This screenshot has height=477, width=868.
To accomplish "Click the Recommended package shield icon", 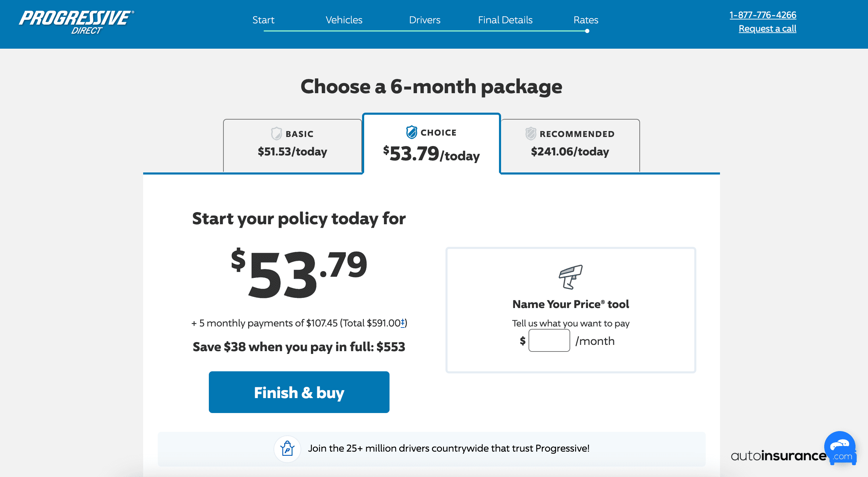I will (531, 134).
